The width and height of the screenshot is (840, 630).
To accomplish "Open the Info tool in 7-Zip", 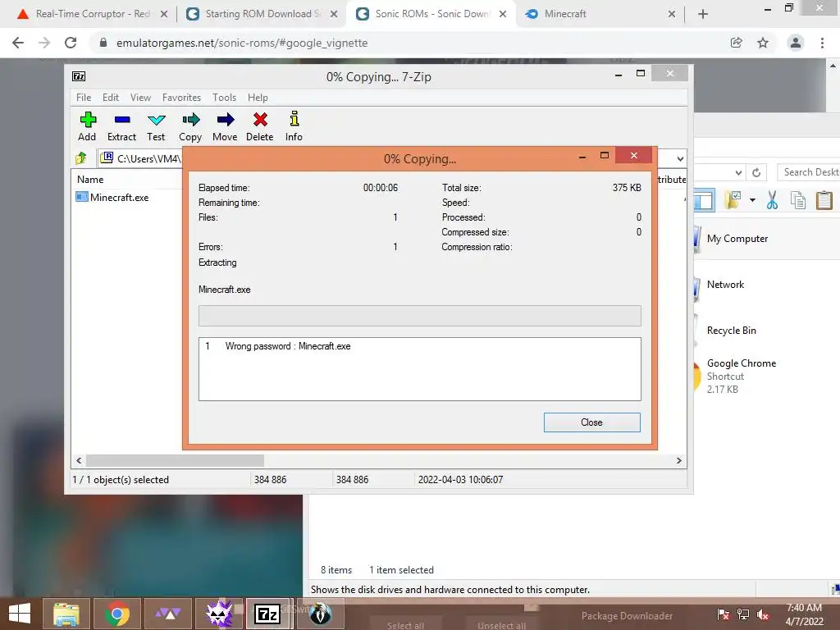I will tap(294, 118).
